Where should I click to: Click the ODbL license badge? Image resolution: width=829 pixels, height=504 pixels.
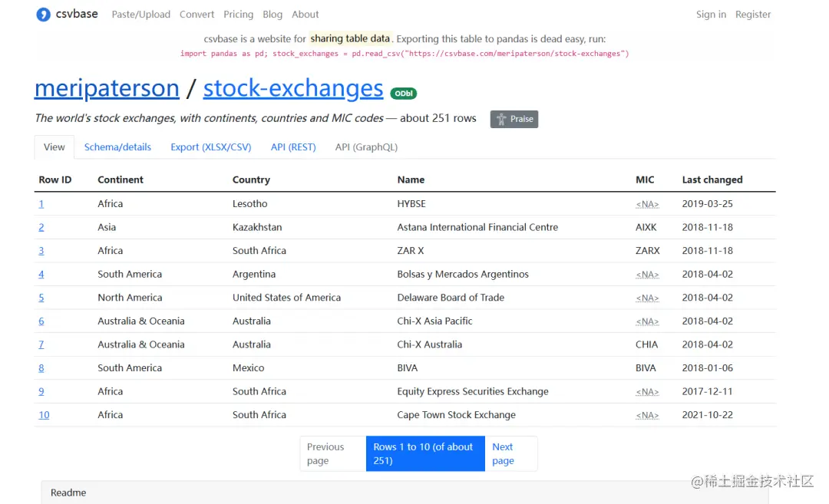coord(404,94)
